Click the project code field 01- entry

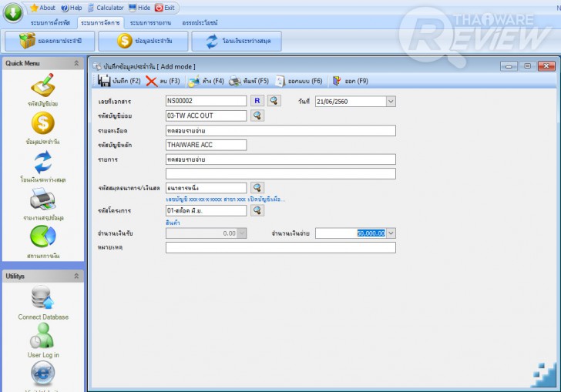(x=206, y=211)
